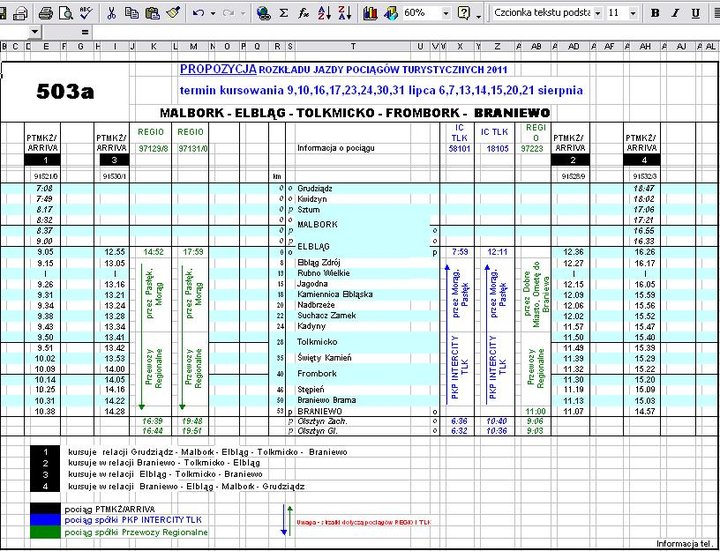
Task: Toggle Italic formatting
Action: pyautogui.click(x=675, y=13)
